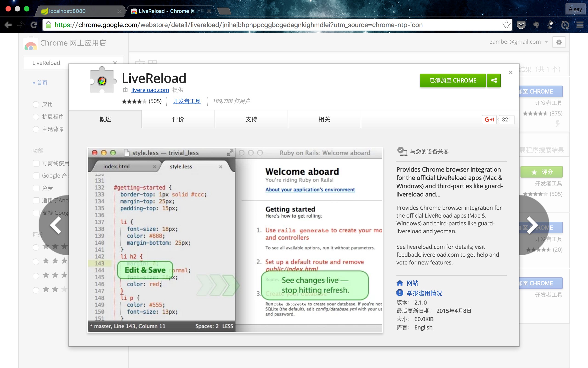Open a new browser tab
The image size is (588, 368).
(224, 11)
